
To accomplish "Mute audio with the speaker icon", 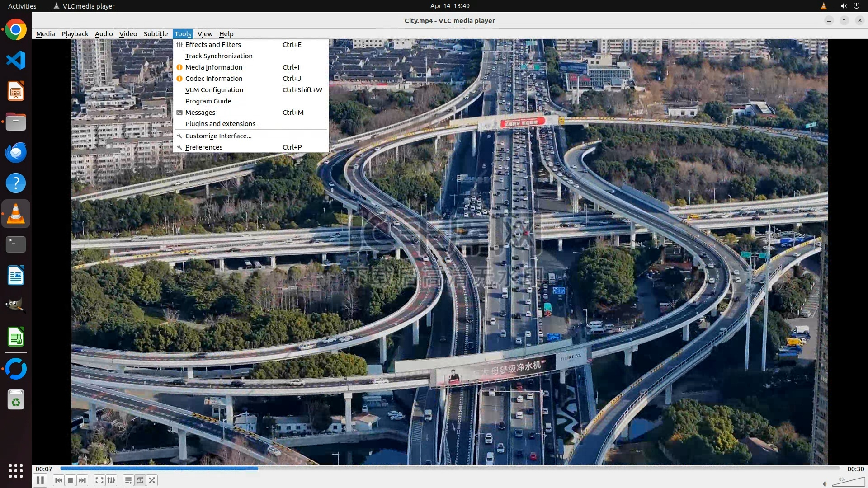I will [825, 483].
